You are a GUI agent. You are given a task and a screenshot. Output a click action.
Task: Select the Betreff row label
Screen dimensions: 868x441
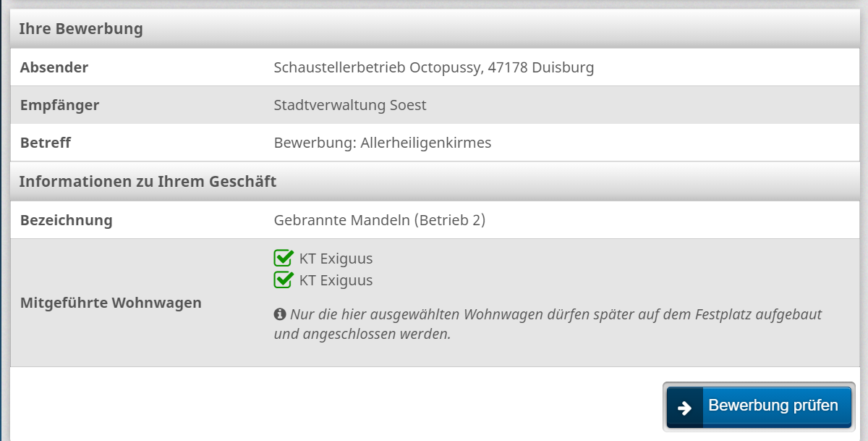[46, 143]
